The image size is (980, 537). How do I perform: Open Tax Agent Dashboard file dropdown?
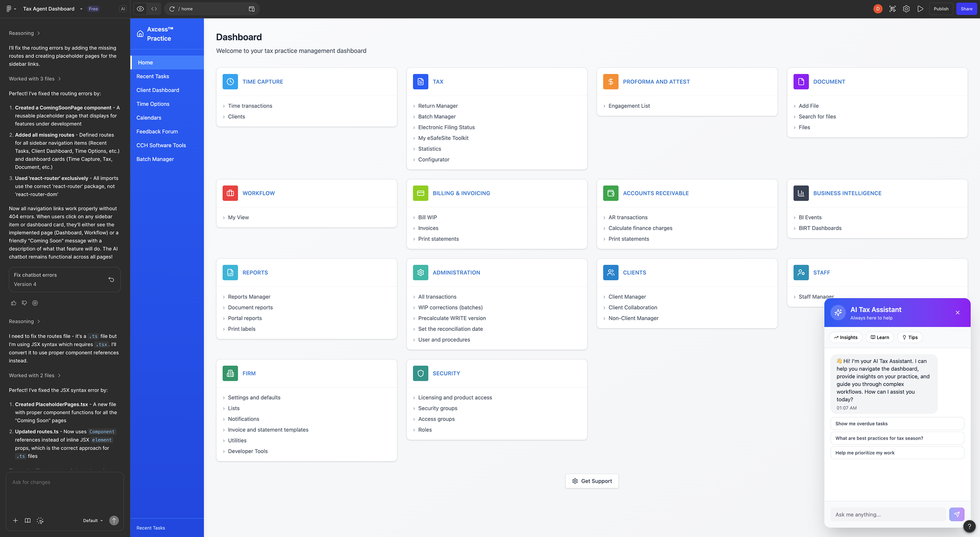point(81,9)
